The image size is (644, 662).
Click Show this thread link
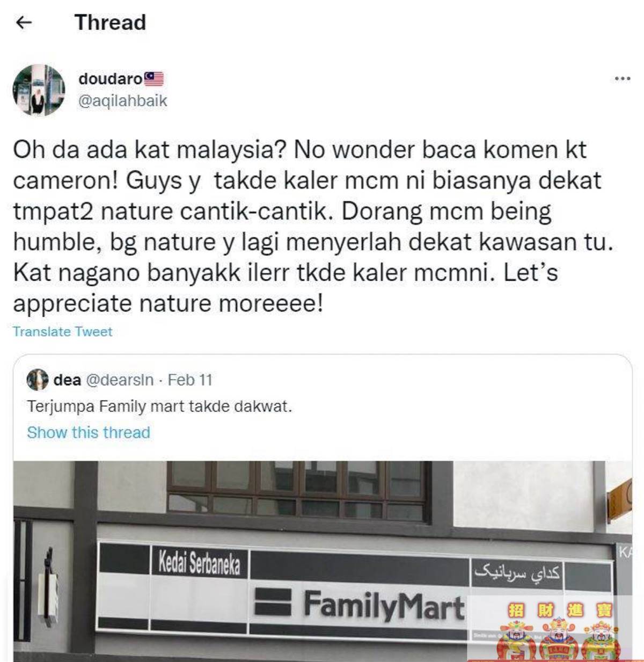(89, 432)
